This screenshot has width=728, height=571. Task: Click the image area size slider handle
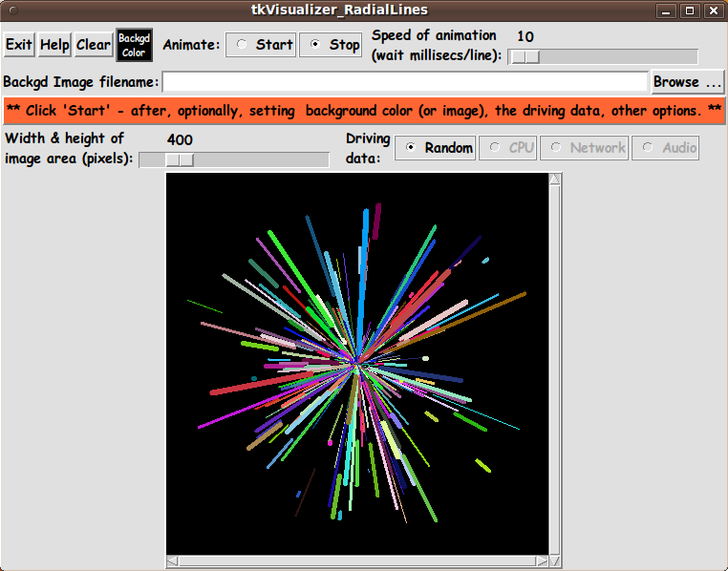click(x=180, y=160)
